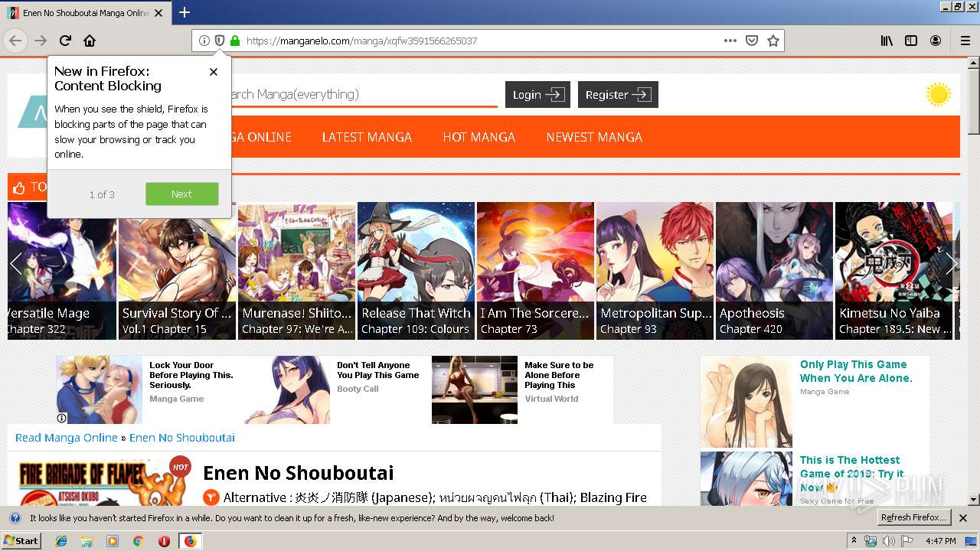Select Firefox taskbar button
This screenshot has width=980, height=551.
point(190,541)
